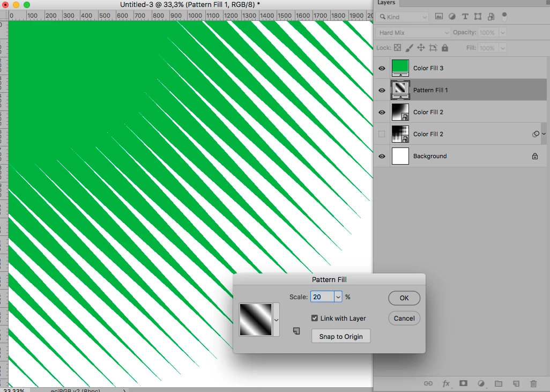
Task: Click the pattern preview swatch in dialog
Action: coord(256,320)
